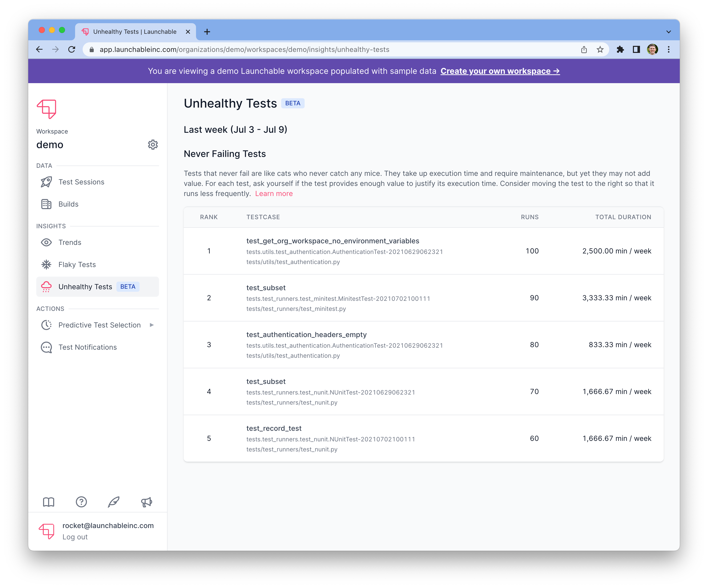Click Log out
The image size is (708, 588).
pos(75,537)
